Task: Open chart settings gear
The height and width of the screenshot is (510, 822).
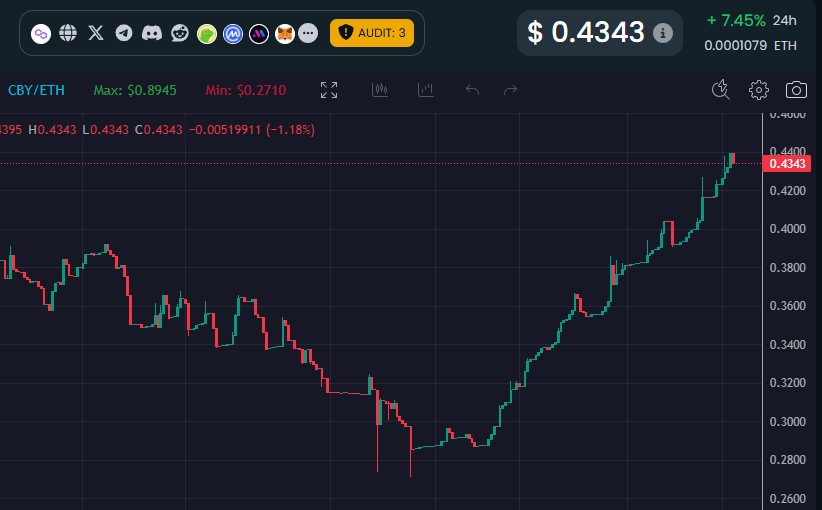Action: (x=759, y=90)
